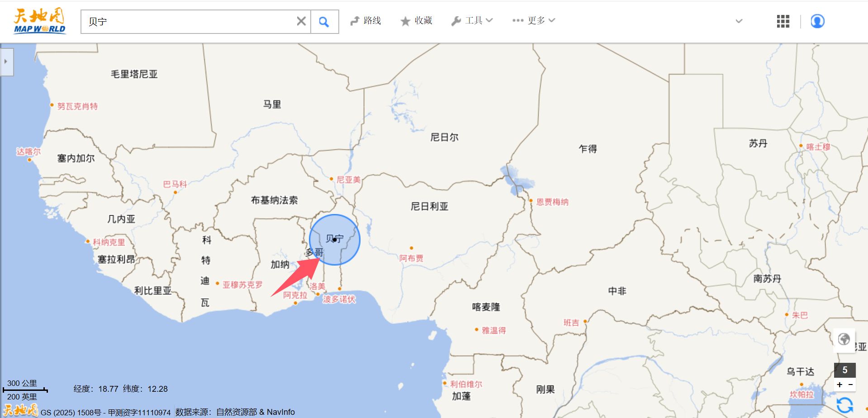Click the MAP WORLD 天地图 logo
This screenshot has height=418, width=868.
pos(38,20)
